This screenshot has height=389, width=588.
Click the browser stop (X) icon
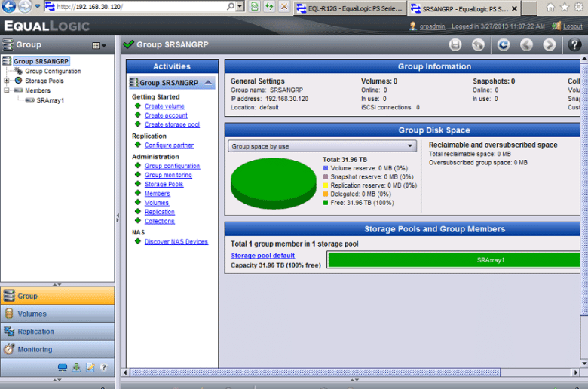[x=284, y=6]
